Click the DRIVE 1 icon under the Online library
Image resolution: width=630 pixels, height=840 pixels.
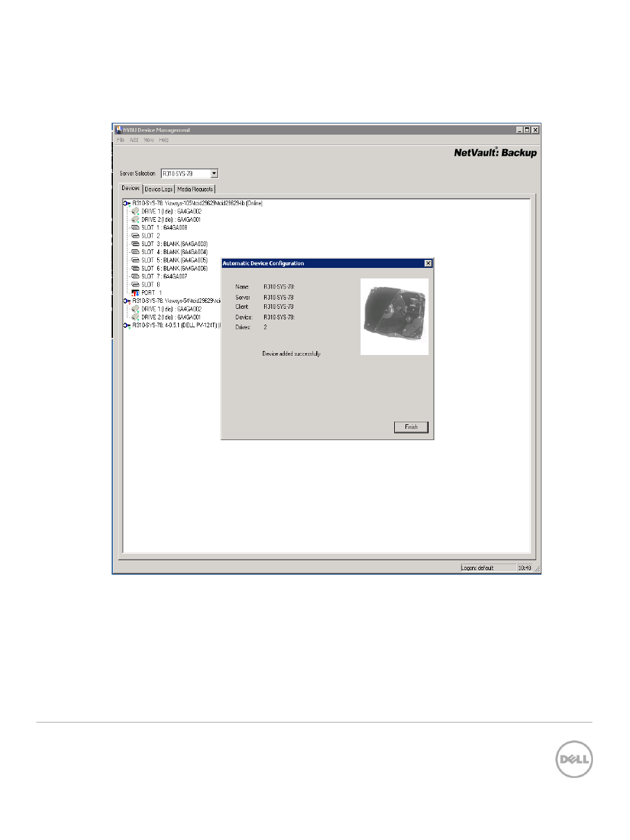135,212
